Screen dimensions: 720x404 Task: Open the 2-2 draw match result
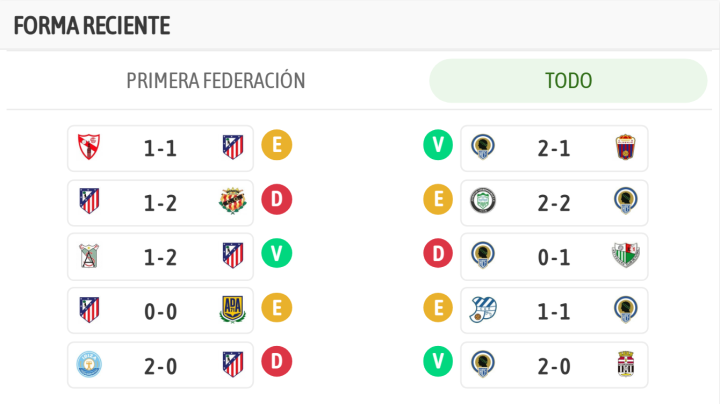click(553, 202)
